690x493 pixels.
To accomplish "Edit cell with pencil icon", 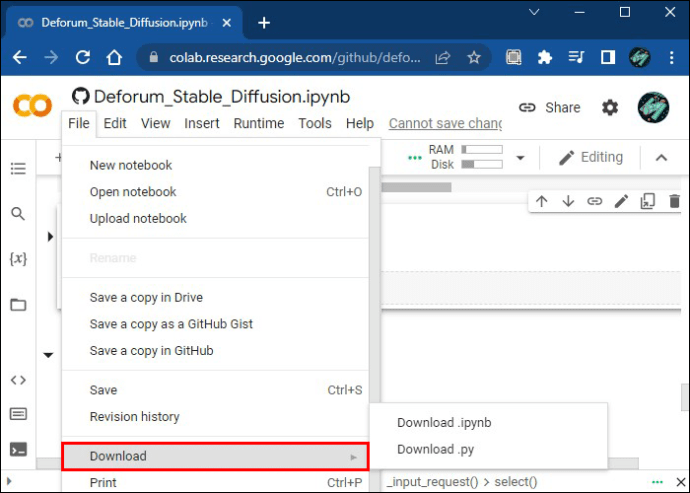I will pos(621,201).
